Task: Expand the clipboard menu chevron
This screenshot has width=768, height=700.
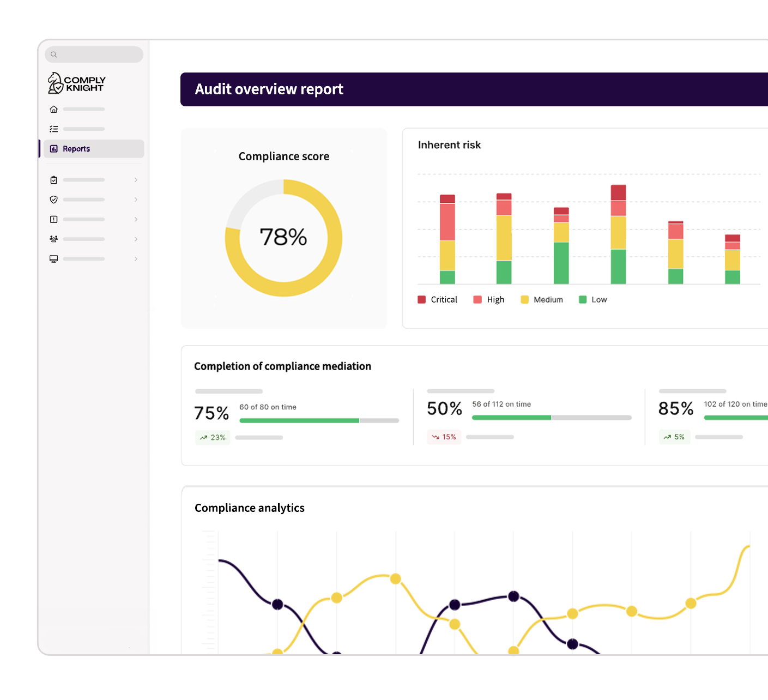Action: [x=136, y=180]
